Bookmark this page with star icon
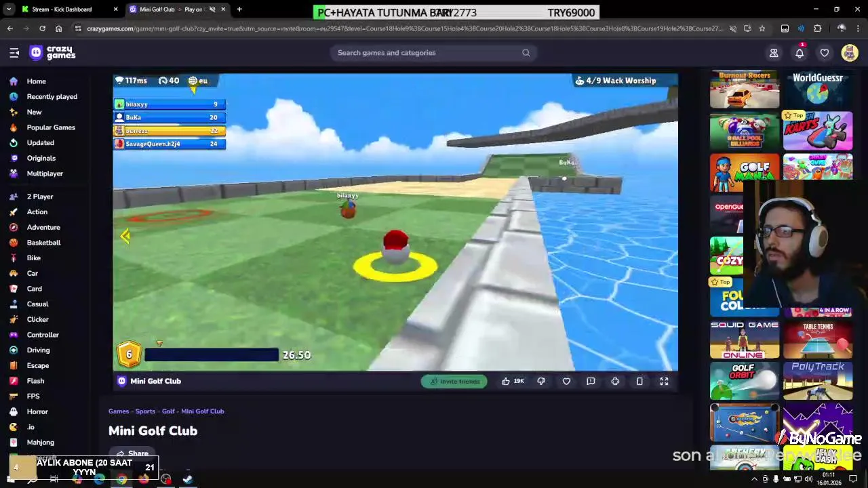The image size is (868, 488). [762, 28]
